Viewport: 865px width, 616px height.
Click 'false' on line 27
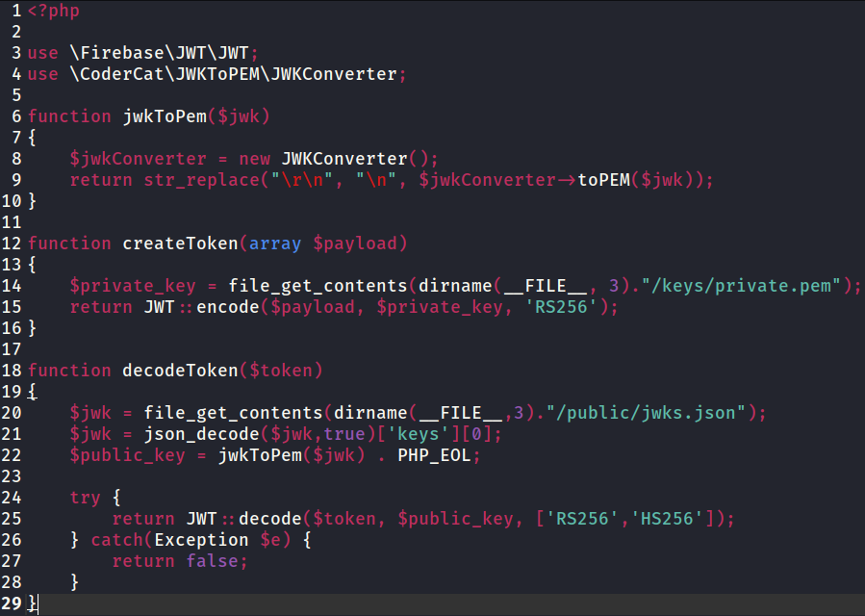212,561
